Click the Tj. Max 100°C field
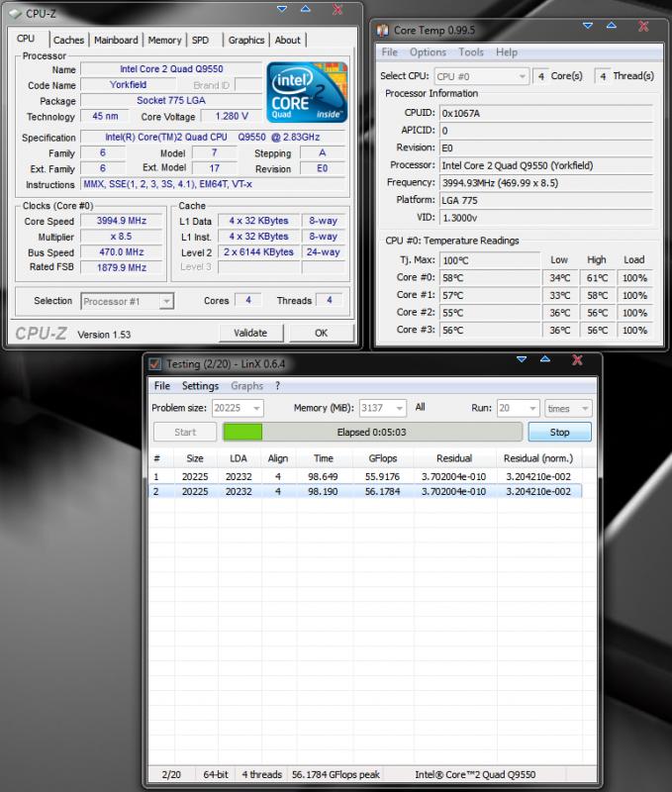This screenshot has height=792, width=672. pos(490,260)
